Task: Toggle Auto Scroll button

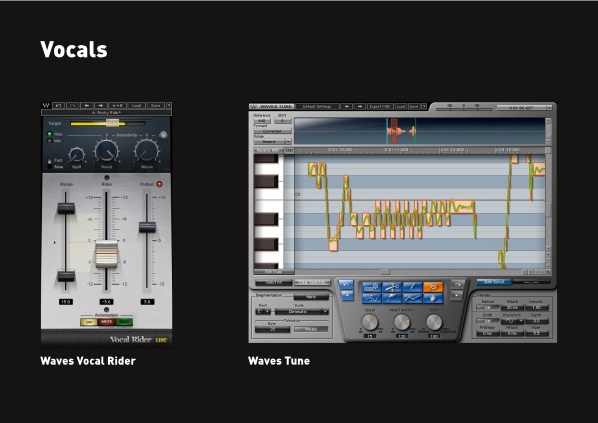Action: (494, 282)
